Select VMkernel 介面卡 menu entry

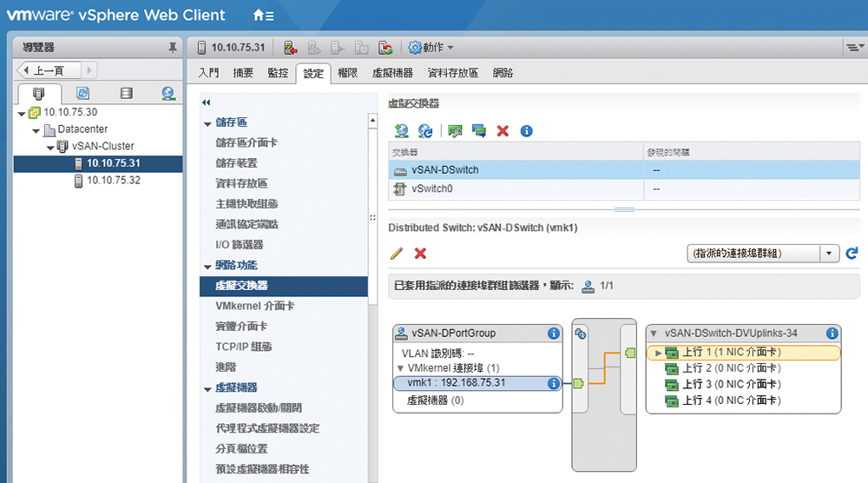(x=254, y=307)
